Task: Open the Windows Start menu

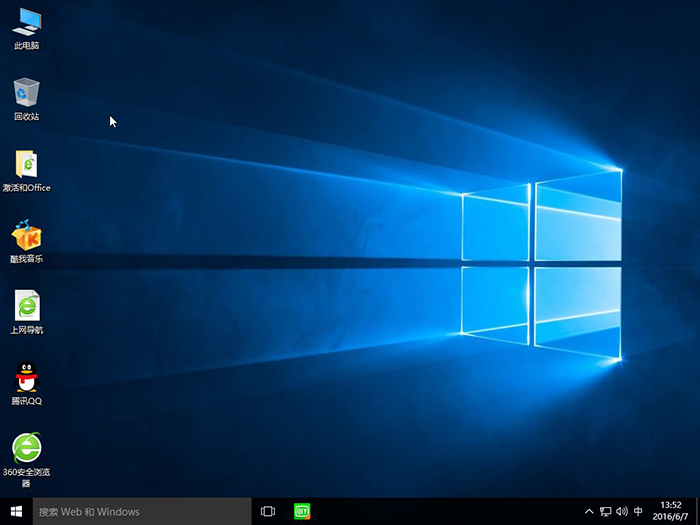Action: pyautogui.click(x=16, y=511)
